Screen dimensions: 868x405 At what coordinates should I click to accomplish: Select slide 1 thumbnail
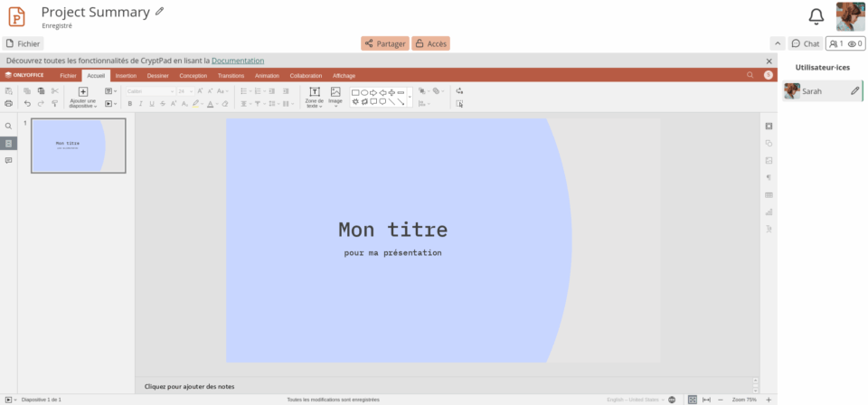(78, 146)
